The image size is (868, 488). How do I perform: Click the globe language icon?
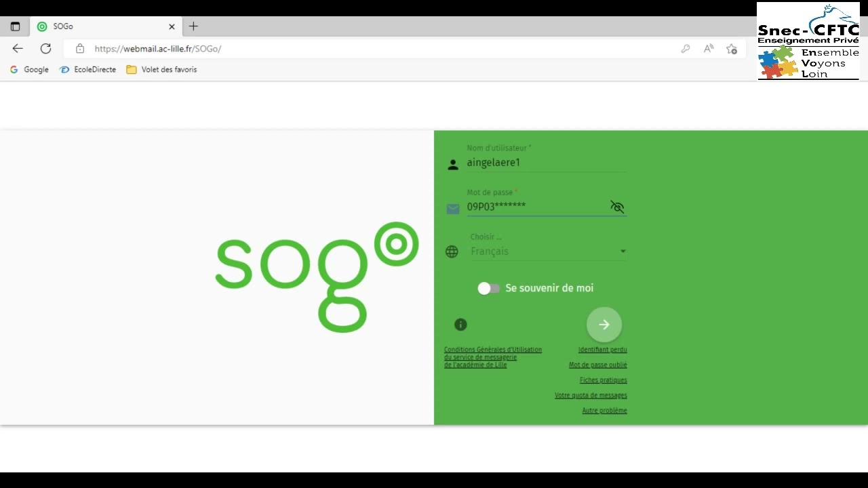(x=452, y=252)
